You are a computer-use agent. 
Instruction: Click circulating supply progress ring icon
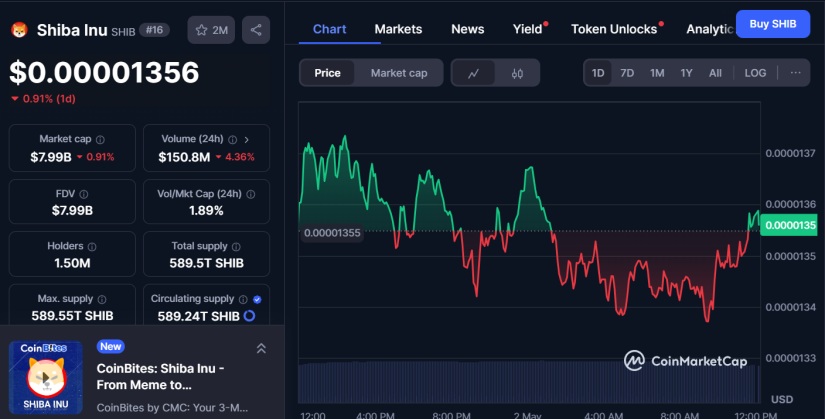pyautogui.click(x=249, y=316)
